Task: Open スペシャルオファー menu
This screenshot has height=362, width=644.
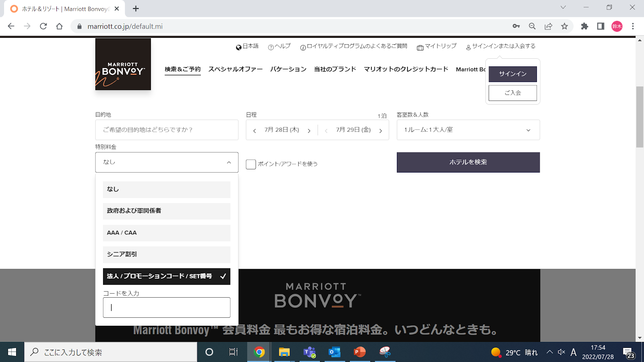Action: click(x=235, y=69)
